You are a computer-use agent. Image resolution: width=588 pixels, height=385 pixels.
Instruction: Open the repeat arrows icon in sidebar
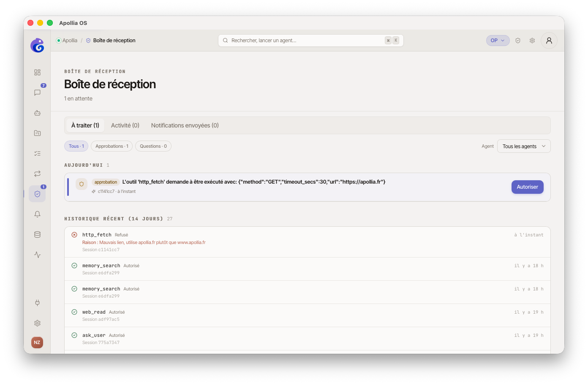point(37,174)
